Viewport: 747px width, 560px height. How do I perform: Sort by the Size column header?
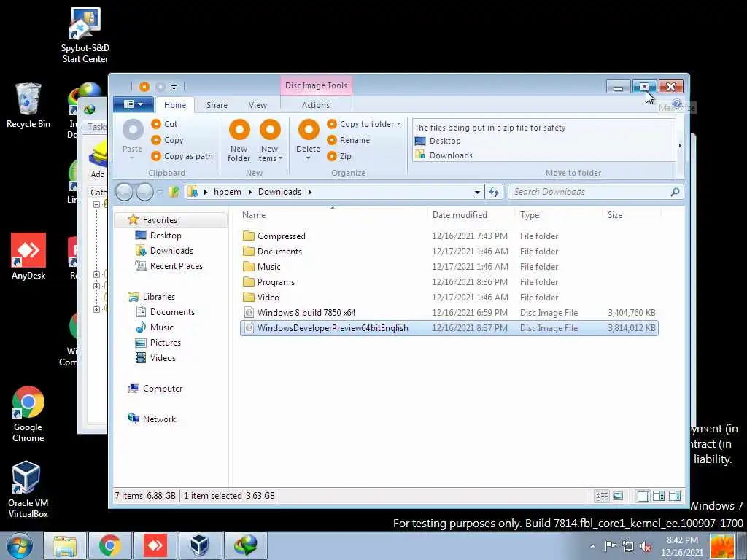coord(632,215)
